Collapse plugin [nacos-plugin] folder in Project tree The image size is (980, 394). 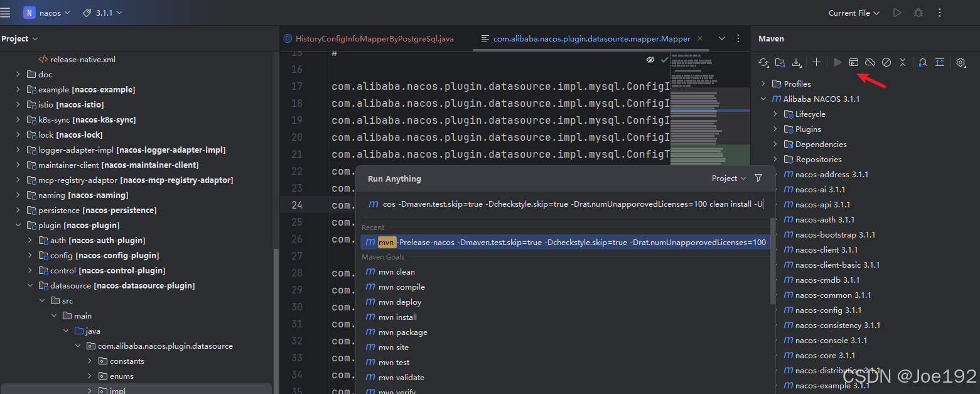18,225
